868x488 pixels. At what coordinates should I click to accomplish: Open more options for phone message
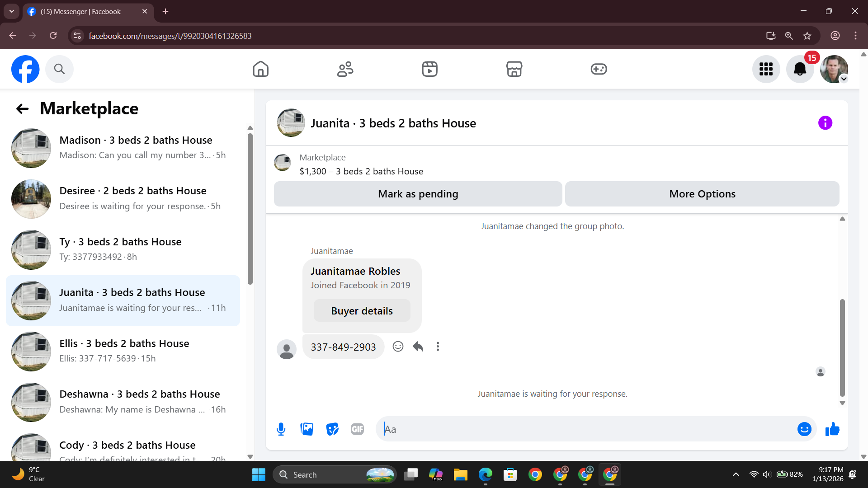tap(438, 347)
